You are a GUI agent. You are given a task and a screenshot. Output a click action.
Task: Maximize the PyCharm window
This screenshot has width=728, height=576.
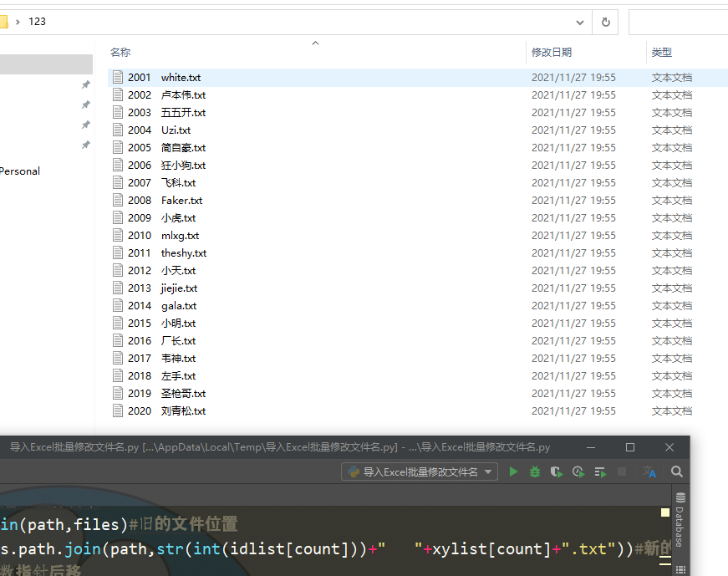[x=630, y=447]
